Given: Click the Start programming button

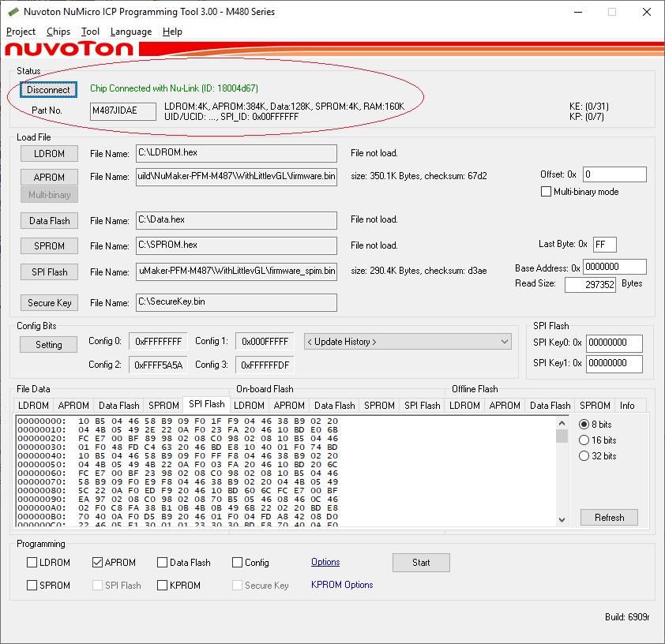Looking at the screenshot, I should (421, 563).
